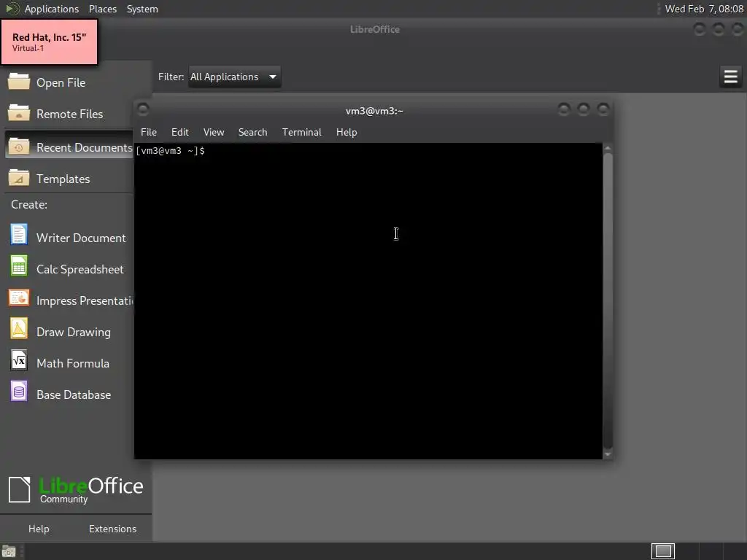Open the System menu in top panel
The image size is (747, 560).
[142, 9]
